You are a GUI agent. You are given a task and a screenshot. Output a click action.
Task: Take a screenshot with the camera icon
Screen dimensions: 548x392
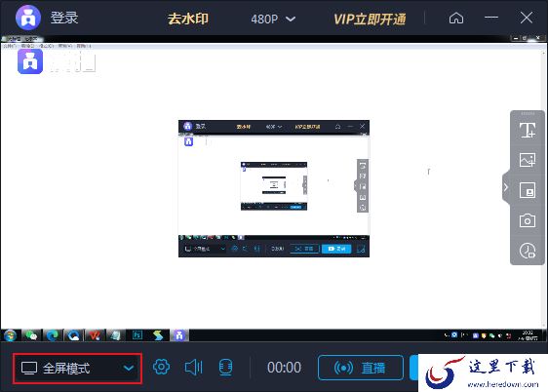click(527, 220)
